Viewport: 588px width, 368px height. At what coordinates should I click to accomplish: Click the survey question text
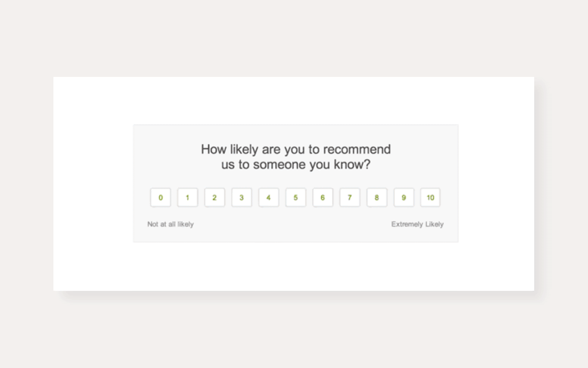pyautogui.click(x=295, y=156)
